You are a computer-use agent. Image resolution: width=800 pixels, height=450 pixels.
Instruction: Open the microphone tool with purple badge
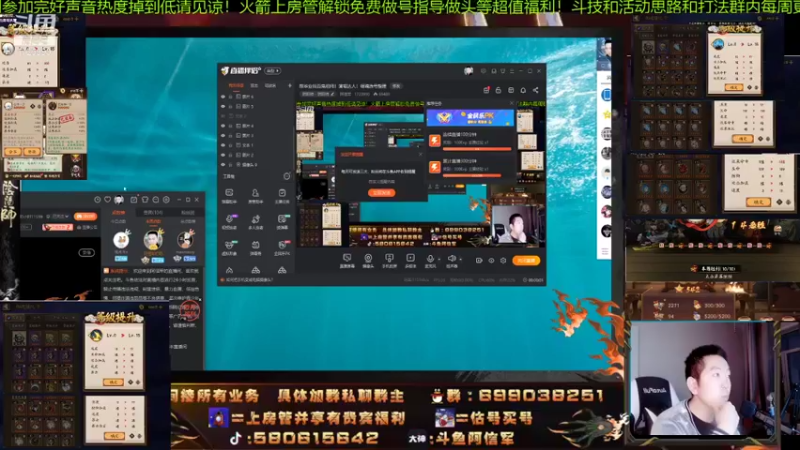point(229,221)
